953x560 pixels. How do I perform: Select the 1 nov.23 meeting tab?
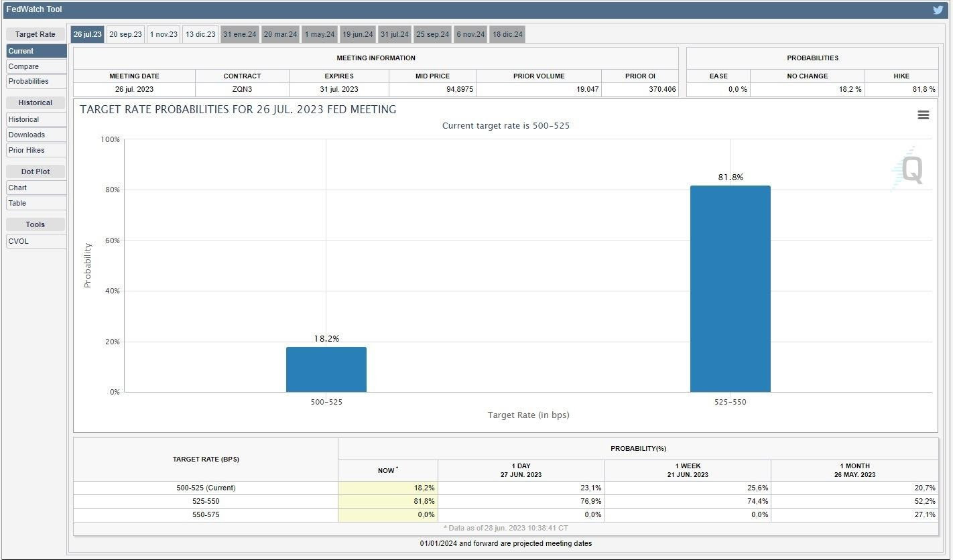click(x=164, y=34)
